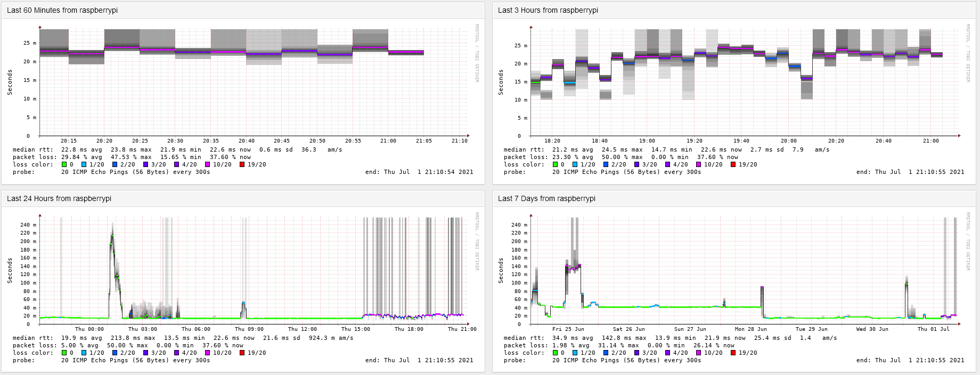Click purple 4/20 swatch in 3 Hours legend
The height and width of the screenshot is (375, 980).
point(667,165)
